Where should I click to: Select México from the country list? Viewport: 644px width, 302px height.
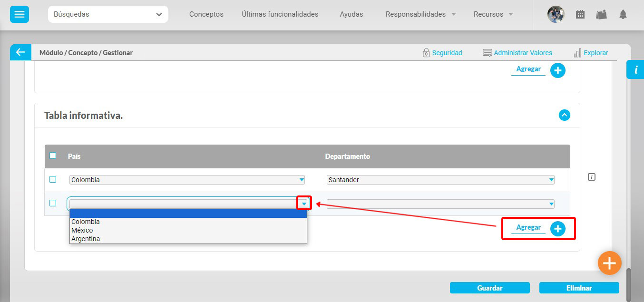pos(82,230)
